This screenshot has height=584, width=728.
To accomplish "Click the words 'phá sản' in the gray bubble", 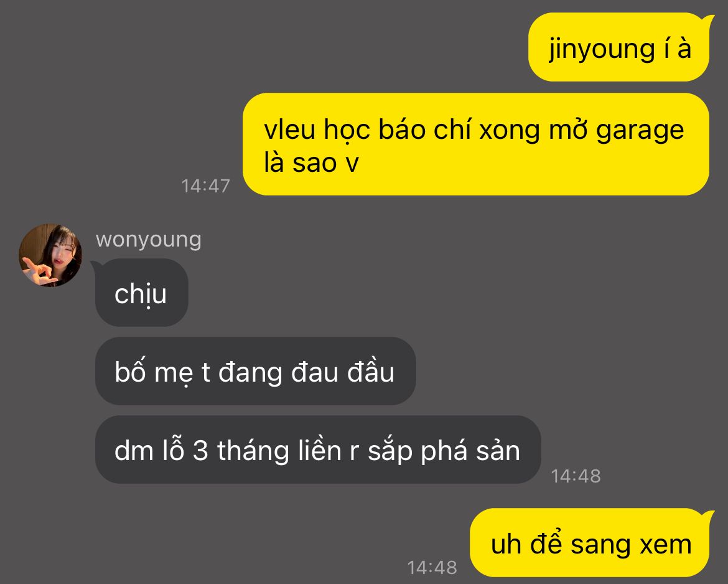I will coord(470,451).
